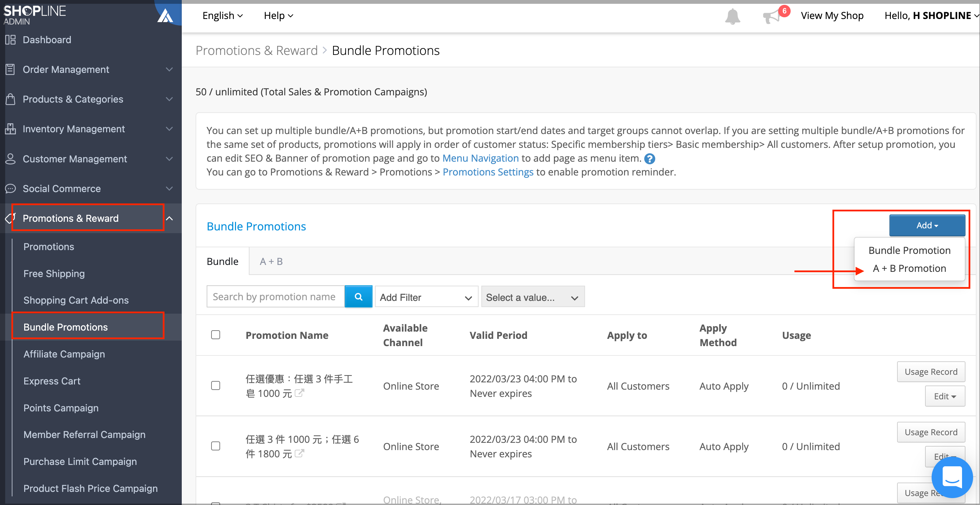Image resolution: width=980 pixels, height=505 pixels.
Task: Choose Bundle Promotion from Add menu
Action: click(x=909, y=250)
